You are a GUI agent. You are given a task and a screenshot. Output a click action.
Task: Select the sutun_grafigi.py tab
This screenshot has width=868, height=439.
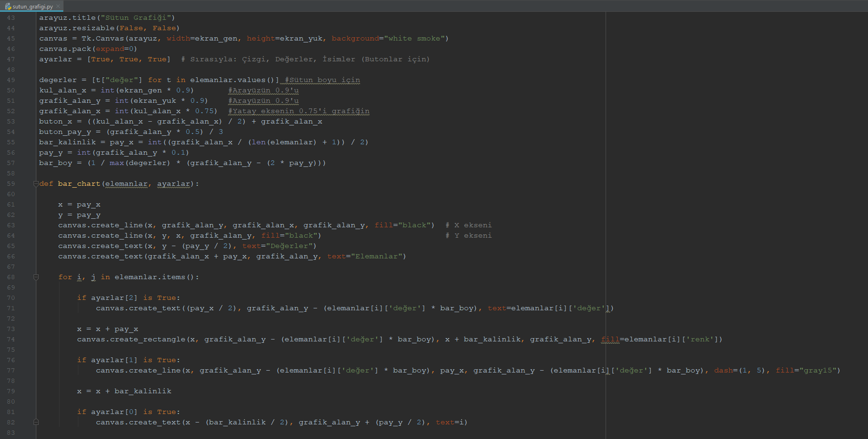(x=33, y=7)
